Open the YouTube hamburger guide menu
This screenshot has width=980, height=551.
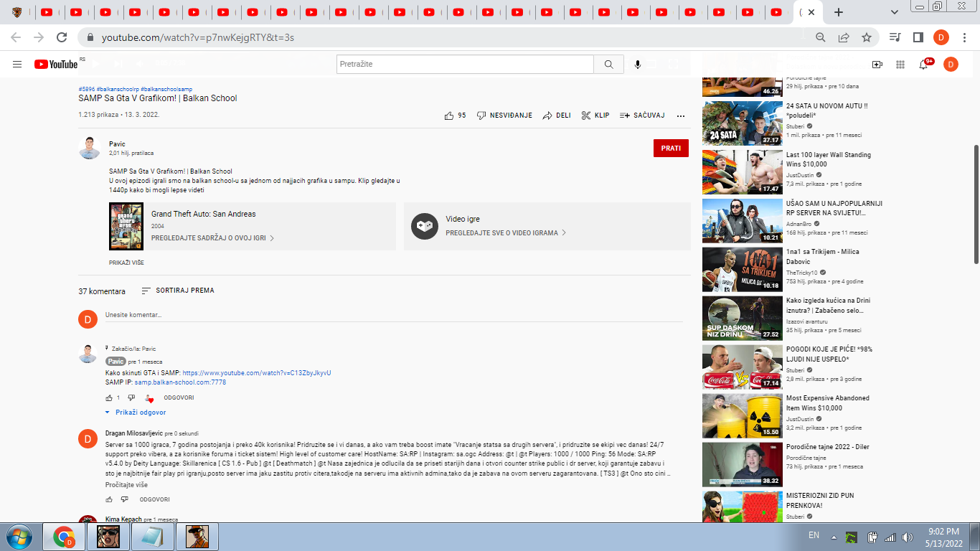pos(17,65)
